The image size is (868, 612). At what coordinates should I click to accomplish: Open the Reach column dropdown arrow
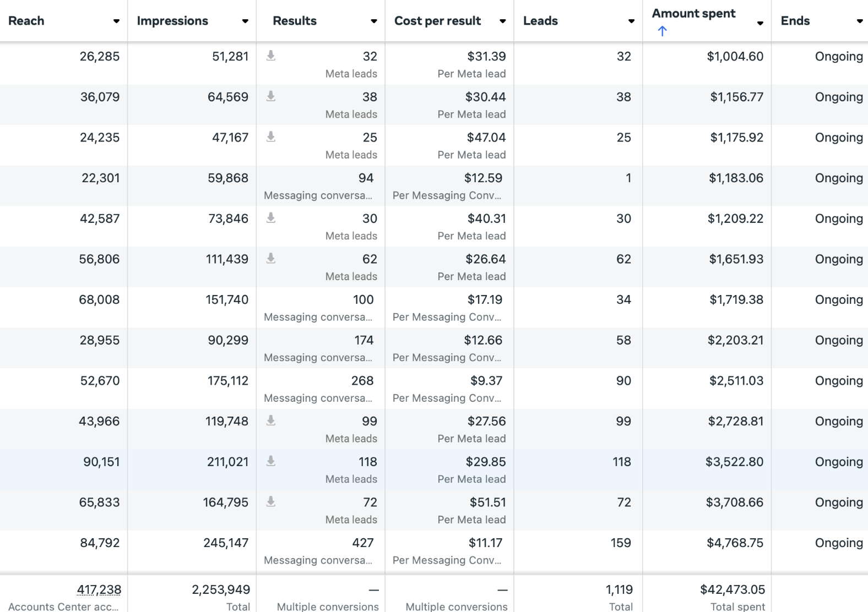(x=116, y=21)
